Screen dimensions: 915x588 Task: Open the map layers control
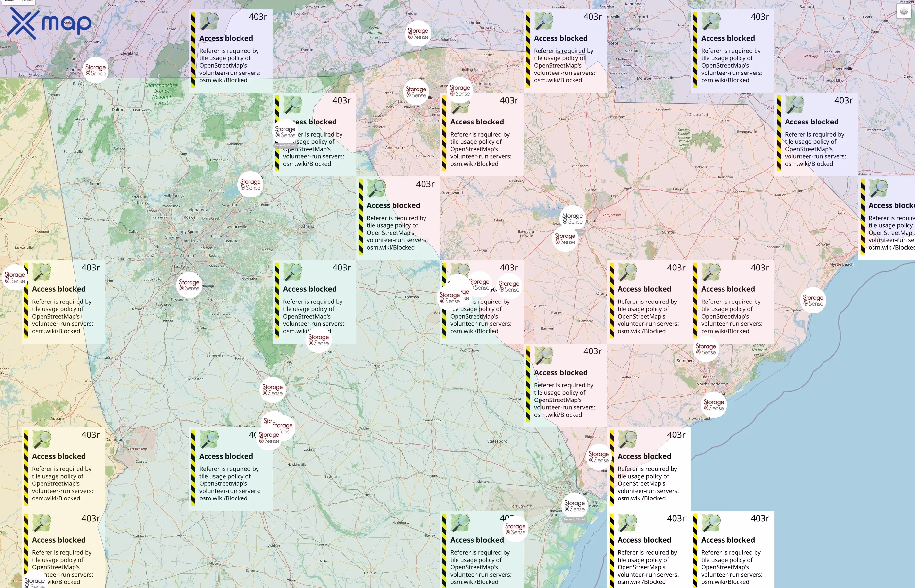904,12
